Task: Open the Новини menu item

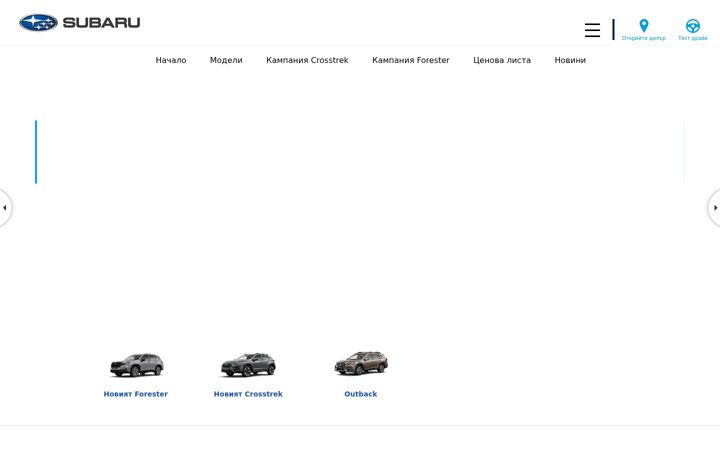Action: 570,60
